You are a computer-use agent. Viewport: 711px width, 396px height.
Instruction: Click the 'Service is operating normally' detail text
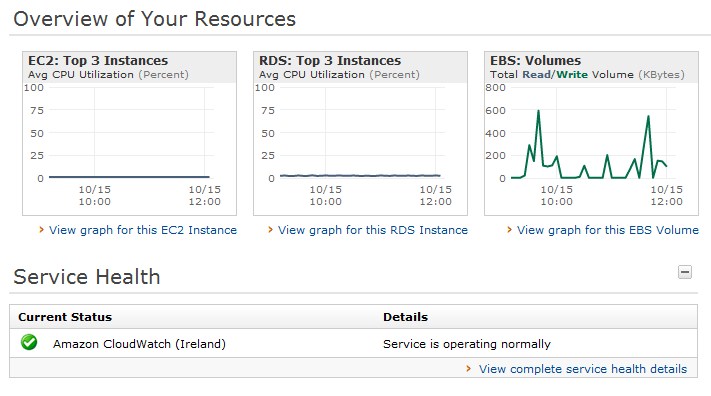(467, 344)
